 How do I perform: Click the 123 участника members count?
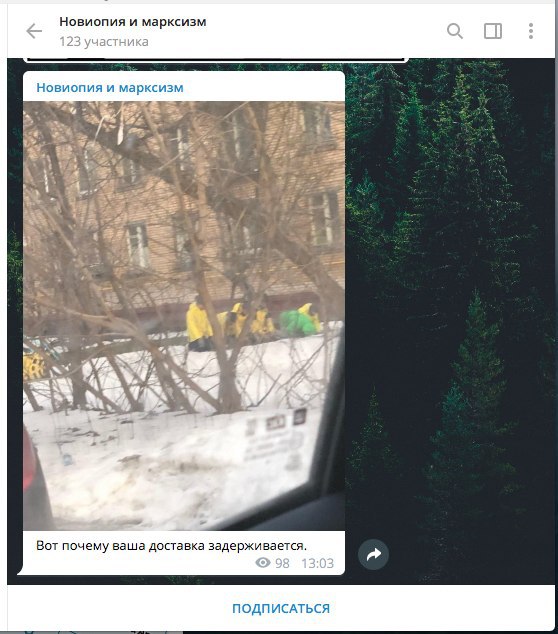(x=104, y=41)
